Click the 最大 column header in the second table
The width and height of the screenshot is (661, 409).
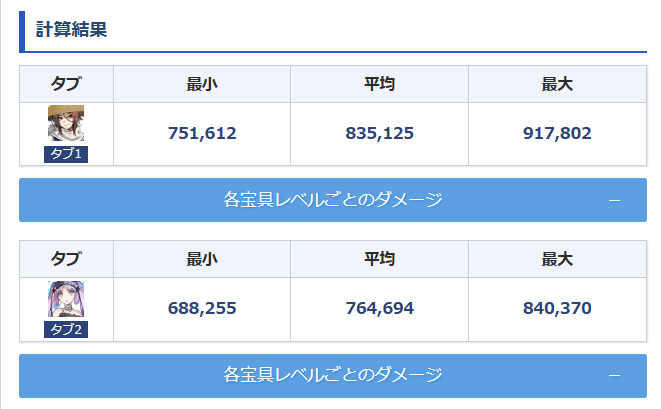[557, 260]
